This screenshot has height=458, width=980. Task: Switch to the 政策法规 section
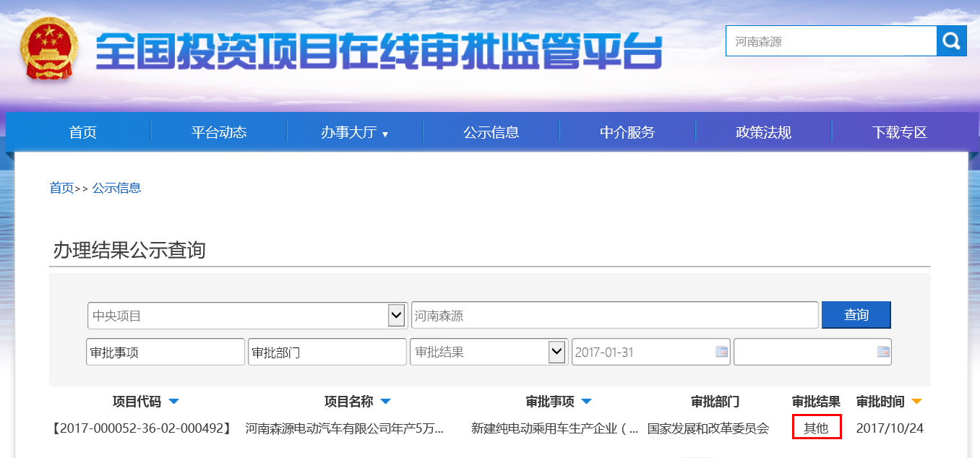[762, 132]
